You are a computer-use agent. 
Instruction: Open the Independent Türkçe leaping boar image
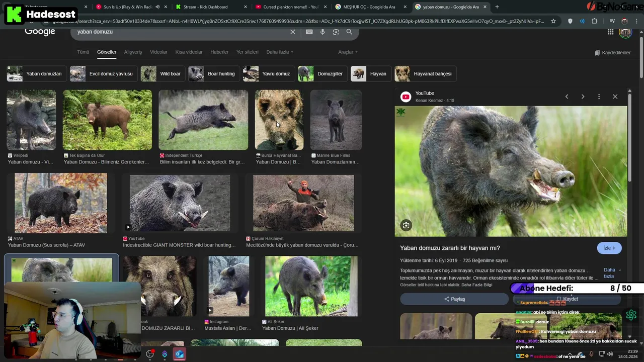pos(203,120)
